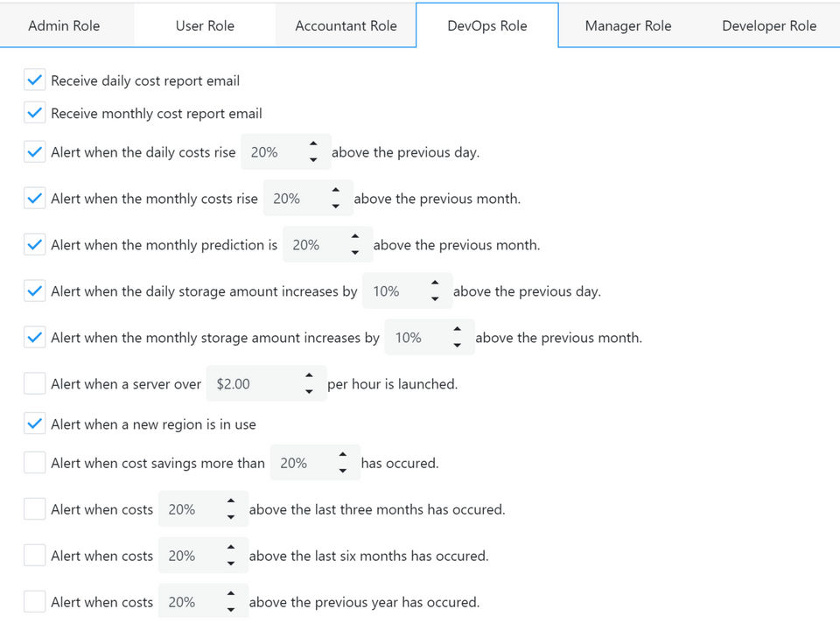Open the Manager Role tab
The image size is (840, 623).
(x=628, y=25)
